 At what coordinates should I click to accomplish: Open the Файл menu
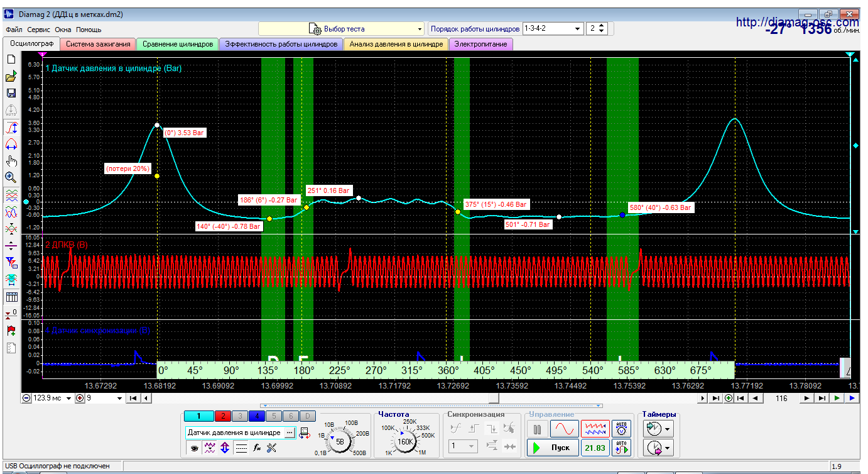tap(14, 30)
